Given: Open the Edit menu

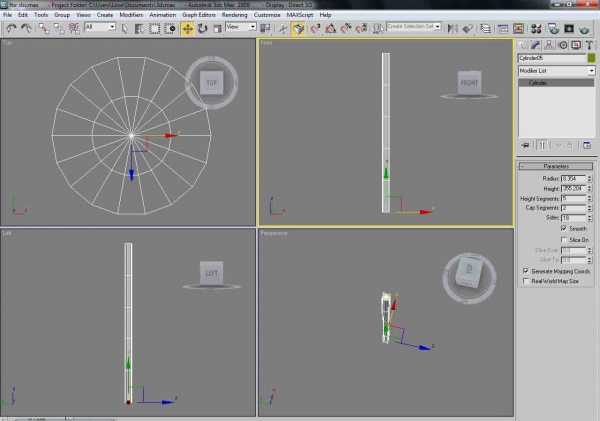Looking at the screenshot, I should (23, 15).
